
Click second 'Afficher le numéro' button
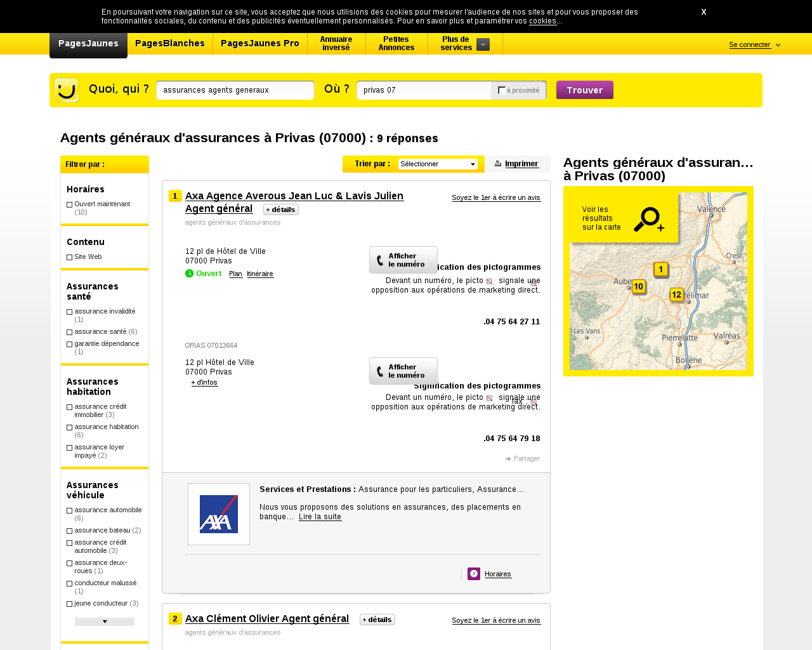point(403,371)
